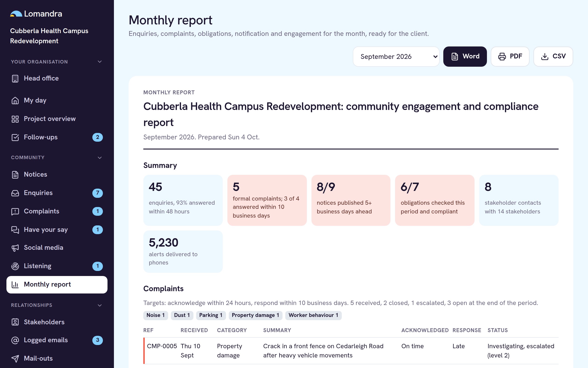Viewport: 588px width, 368px height.
Task: Click the Mail-outs paper plane icon
Action: (x=15, y=359)
